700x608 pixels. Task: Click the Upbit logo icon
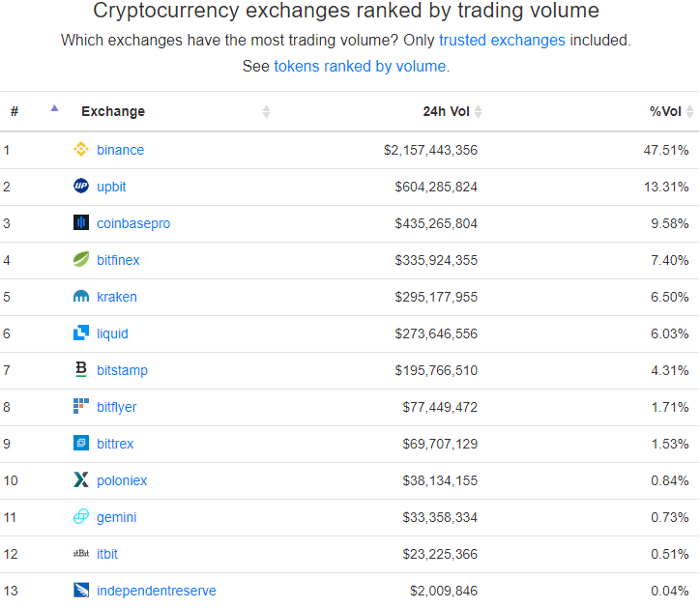(x=81, y=187)
